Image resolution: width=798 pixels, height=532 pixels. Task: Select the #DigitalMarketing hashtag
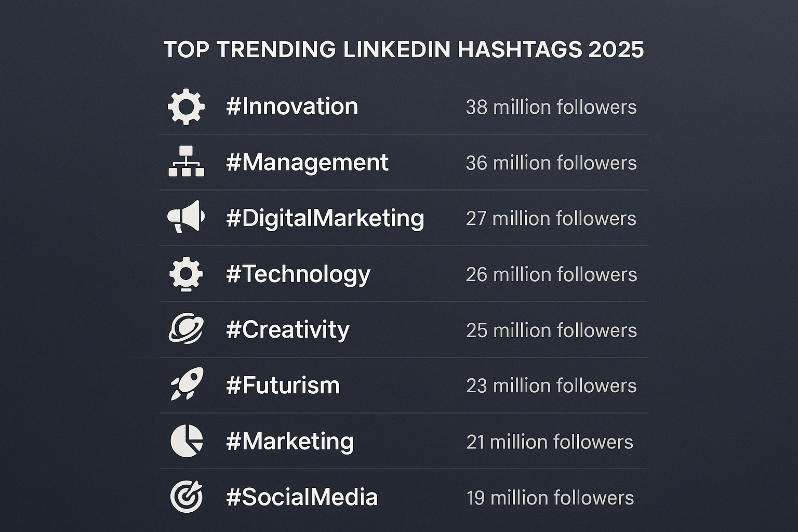tap(325, 218)
